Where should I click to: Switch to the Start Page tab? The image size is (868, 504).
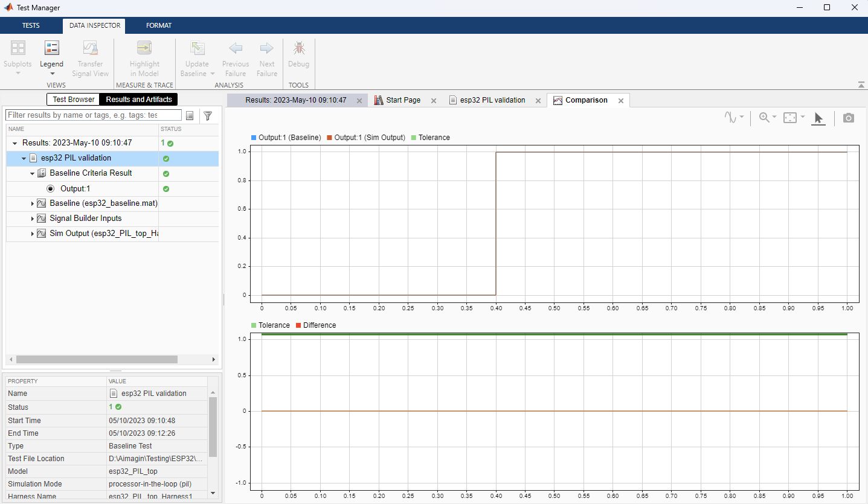tap(403, 100)
